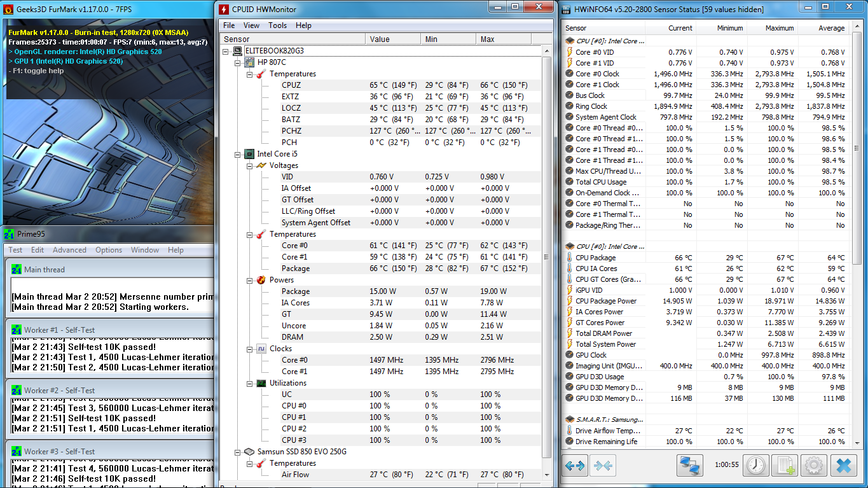Open the Test menu in Prime95
The image size is (868, 488).
(15, 250)
